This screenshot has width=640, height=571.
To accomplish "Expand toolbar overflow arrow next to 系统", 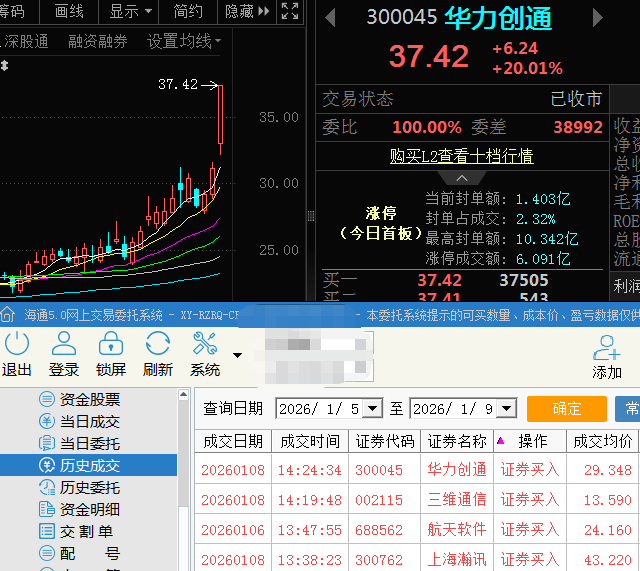I will [x=237, y=355].
